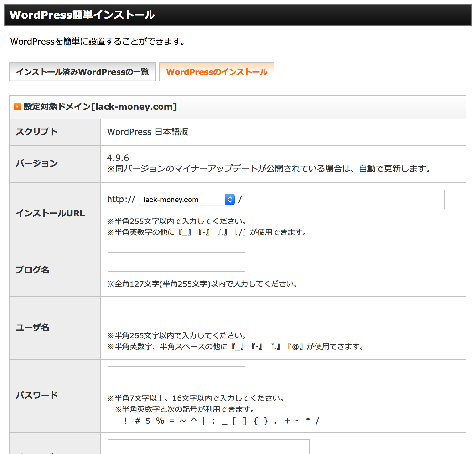Click the WordPressを簡単に設置することができます description
Screen dimensions: 476x454
pos(98,41)
